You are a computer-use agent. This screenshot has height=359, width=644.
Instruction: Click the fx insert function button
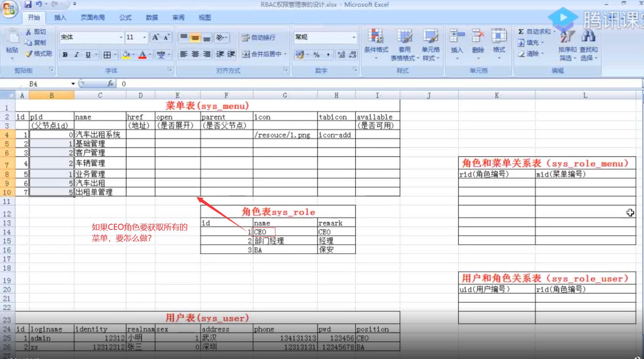click(x=110, y=84)
